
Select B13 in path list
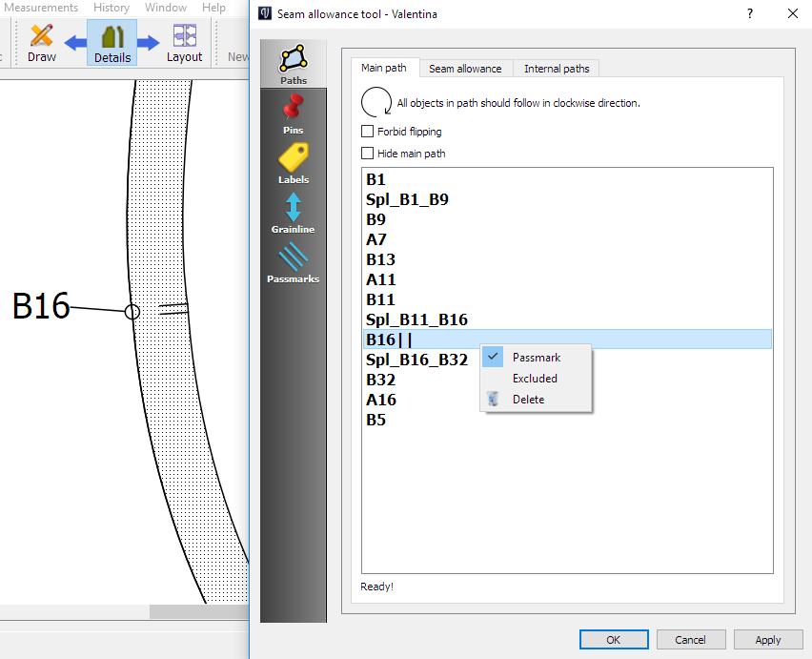point(567,259)
